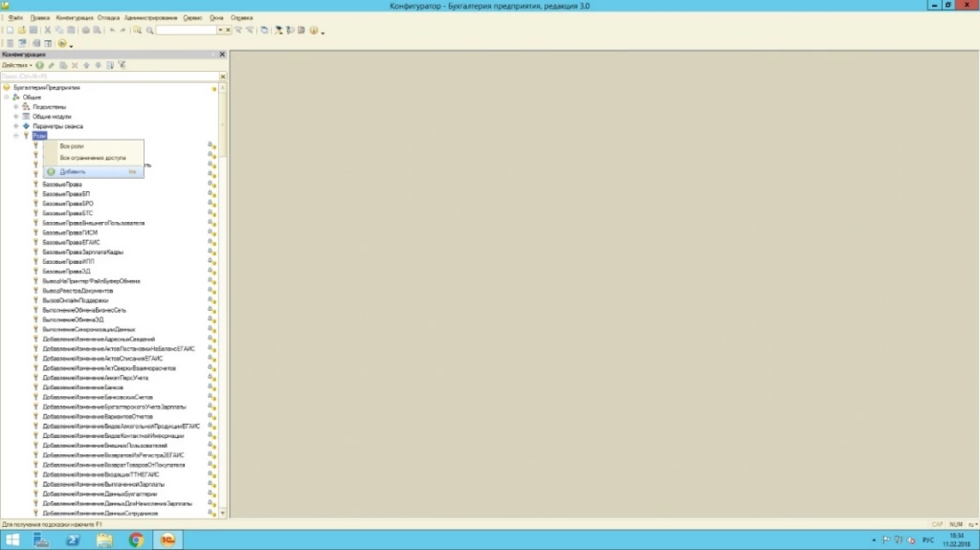Image resolution: width=980 pixels, height=550 pixels.
Task: Click the Save diskette toolbar icon
Action: coord(33,30)
